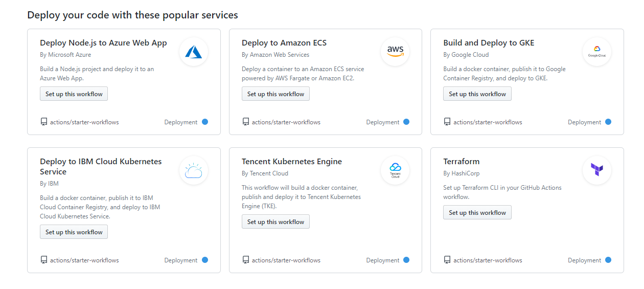Open actions/starter-workflows link in GKE card

[488, 122]
